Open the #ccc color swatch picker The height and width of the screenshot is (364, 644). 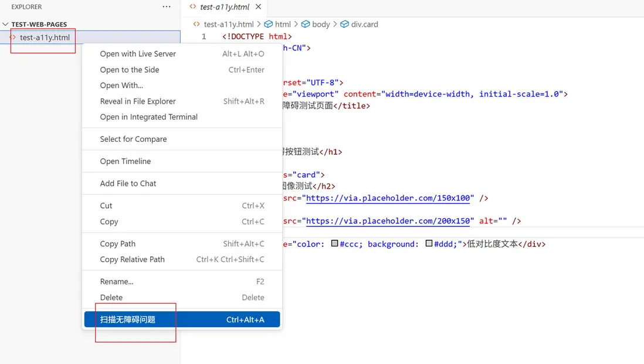[334, 244]
